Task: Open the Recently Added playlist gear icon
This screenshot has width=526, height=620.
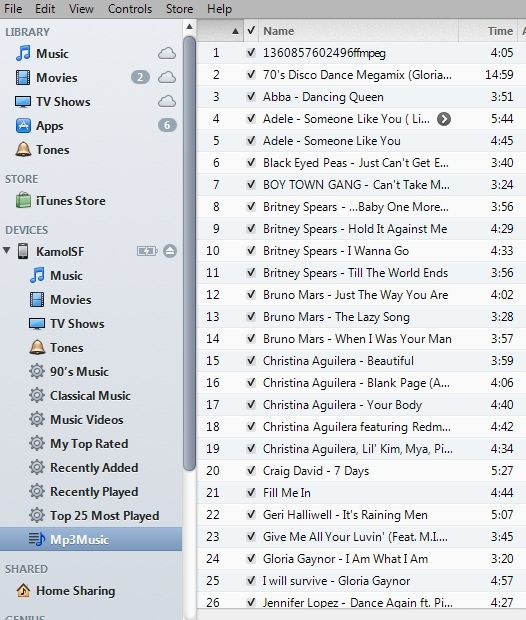Action: [x=37, y=467]
